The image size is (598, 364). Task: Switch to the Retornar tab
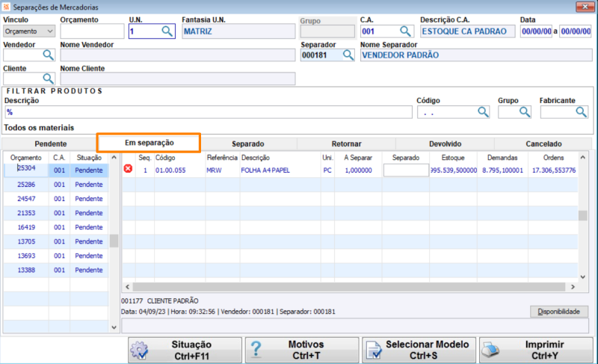tap(346, 144)
